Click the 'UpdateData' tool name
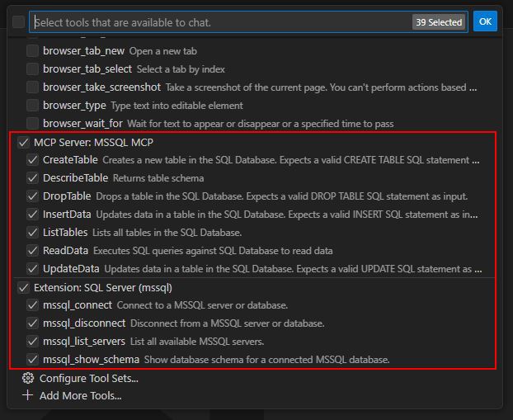This screenshot has width=513, height=420. click(71, 269)
